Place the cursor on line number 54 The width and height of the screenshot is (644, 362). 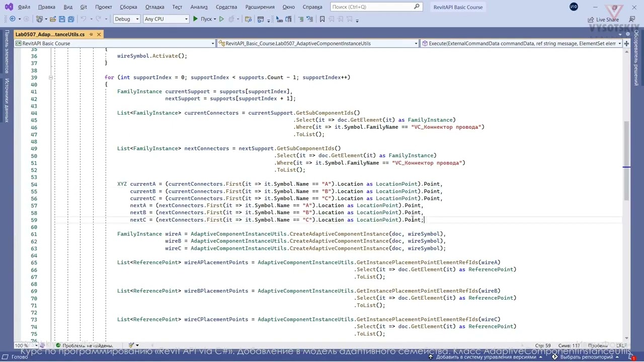(x=34, y=184)
